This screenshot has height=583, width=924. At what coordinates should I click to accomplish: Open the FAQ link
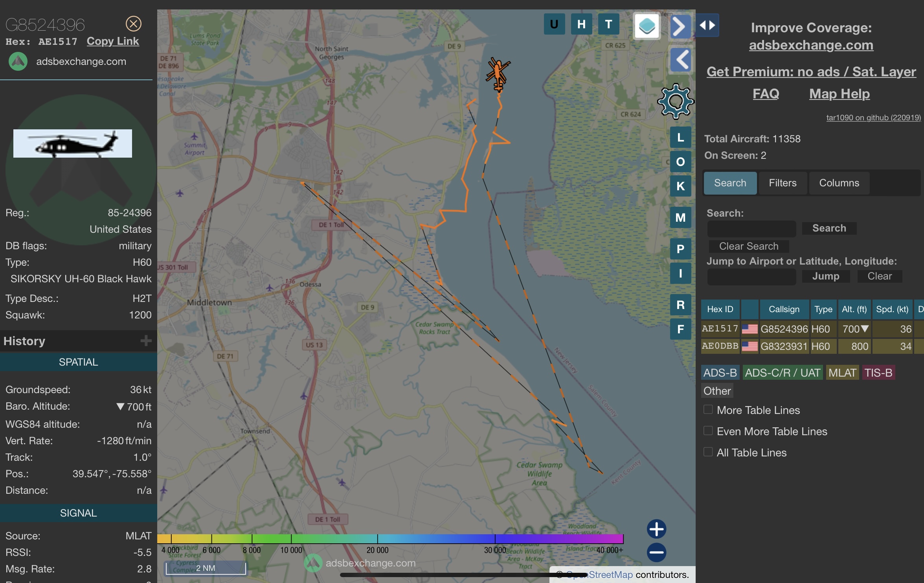[766, 94]
